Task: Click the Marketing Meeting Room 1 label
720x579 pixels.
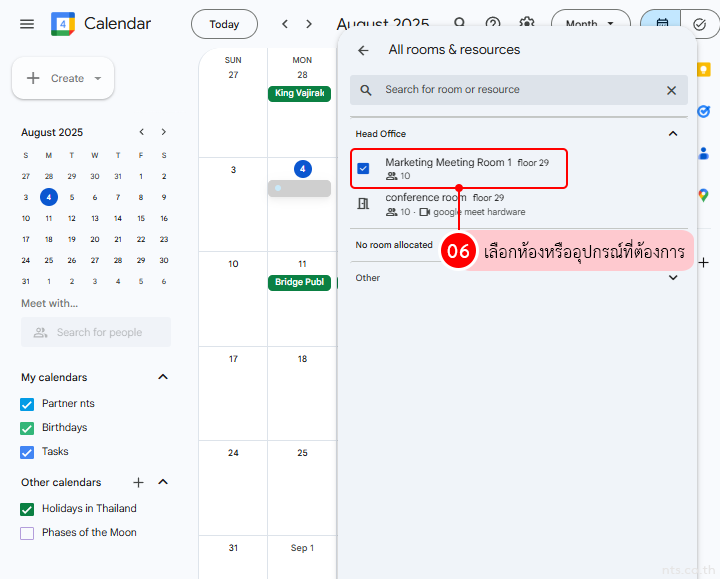Action: pos(449,163)
